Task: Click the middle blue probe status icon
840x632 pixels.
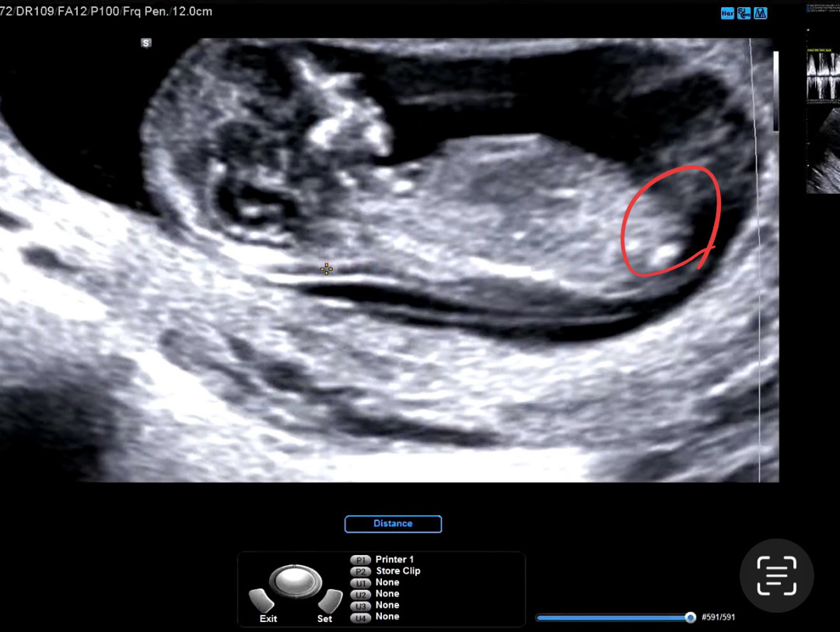Action: (x=744, y=13)
